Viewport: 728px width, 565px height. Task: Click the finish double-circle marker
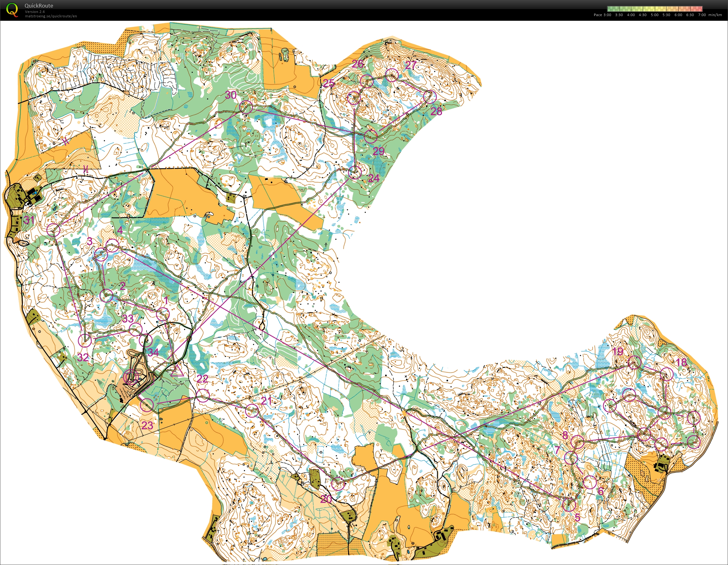tap(131, 377)
